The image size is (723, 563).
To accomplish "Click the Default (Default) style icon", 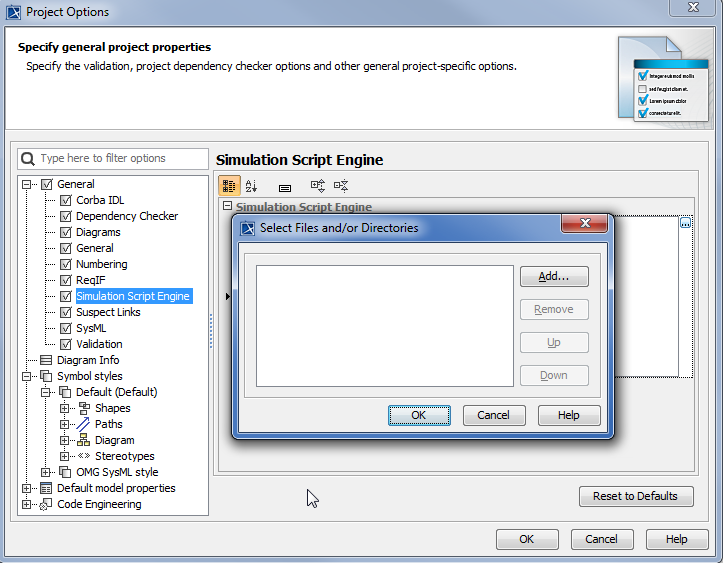I will (65, 392).
